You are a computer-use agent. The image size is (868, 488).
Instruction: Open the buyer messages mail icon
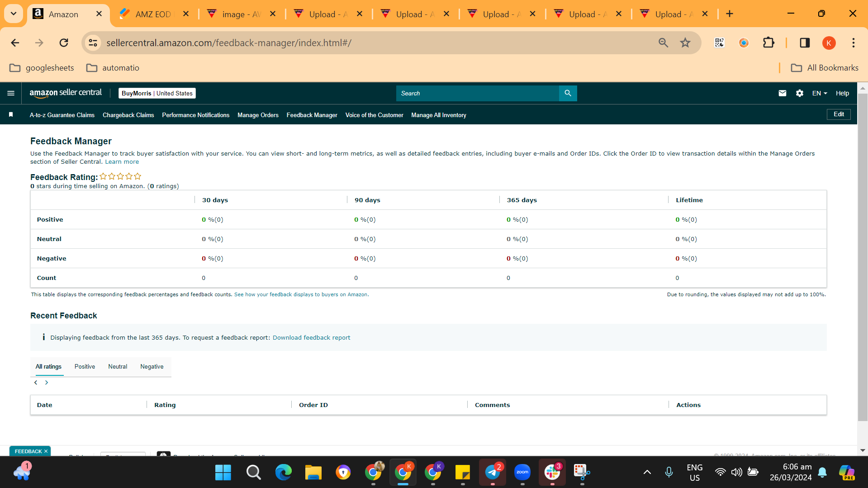coord(782,93)
